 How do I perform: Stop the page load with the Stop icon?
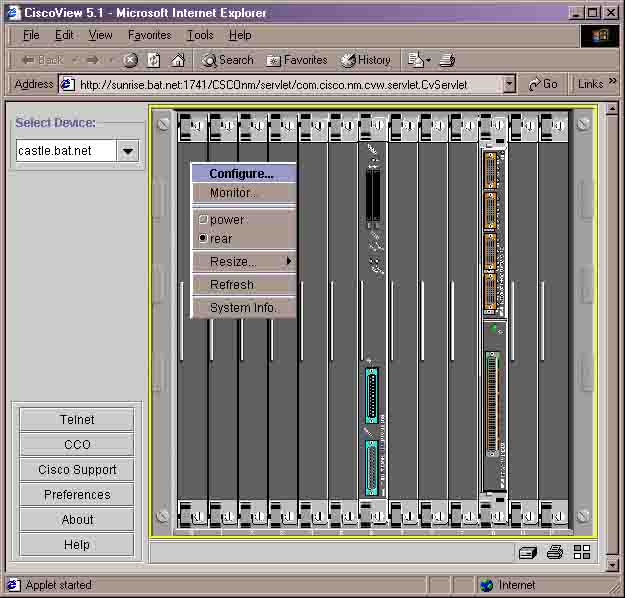130,60
